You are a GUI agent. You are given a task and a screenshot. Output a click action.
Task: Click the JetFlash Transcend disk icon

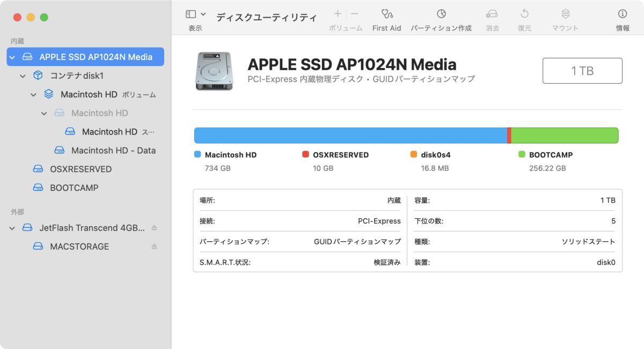27,228
